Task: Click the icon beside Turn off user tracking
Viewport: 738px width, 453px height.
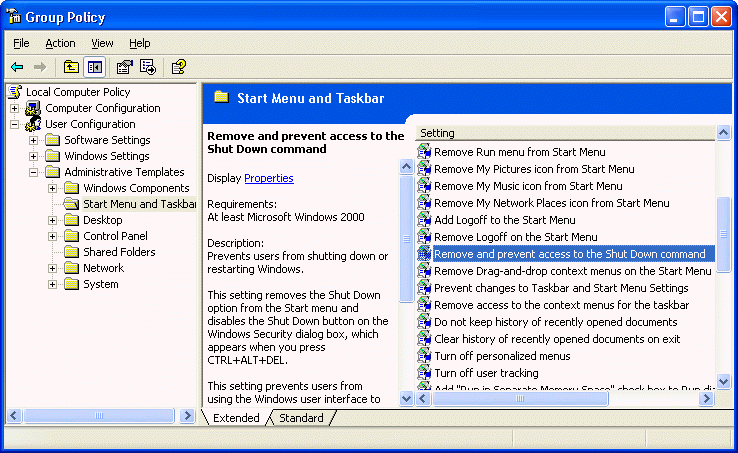Action: pos(424,372)
